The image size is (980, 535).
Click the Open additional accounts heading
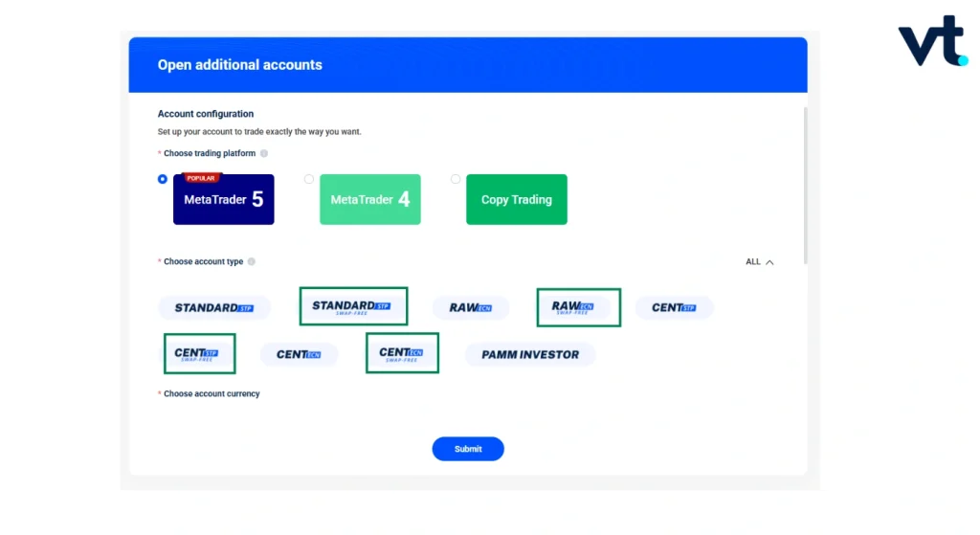click(x=240, y=65)
